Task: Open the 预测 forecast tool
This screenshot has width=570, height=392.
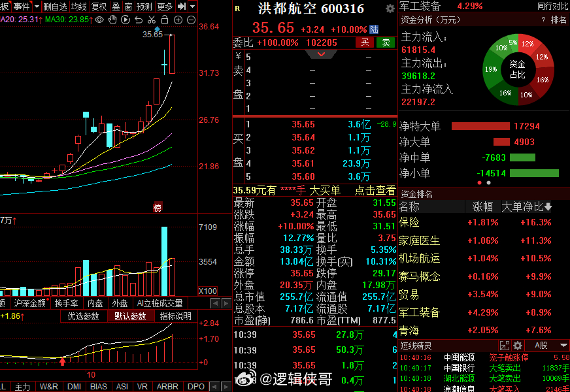Action: (144, 6)
